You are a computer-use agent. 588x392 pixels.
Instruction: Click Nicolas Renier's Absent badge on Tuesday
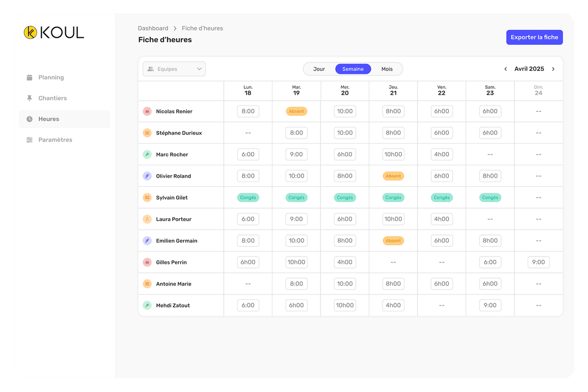tap(296, 111)
